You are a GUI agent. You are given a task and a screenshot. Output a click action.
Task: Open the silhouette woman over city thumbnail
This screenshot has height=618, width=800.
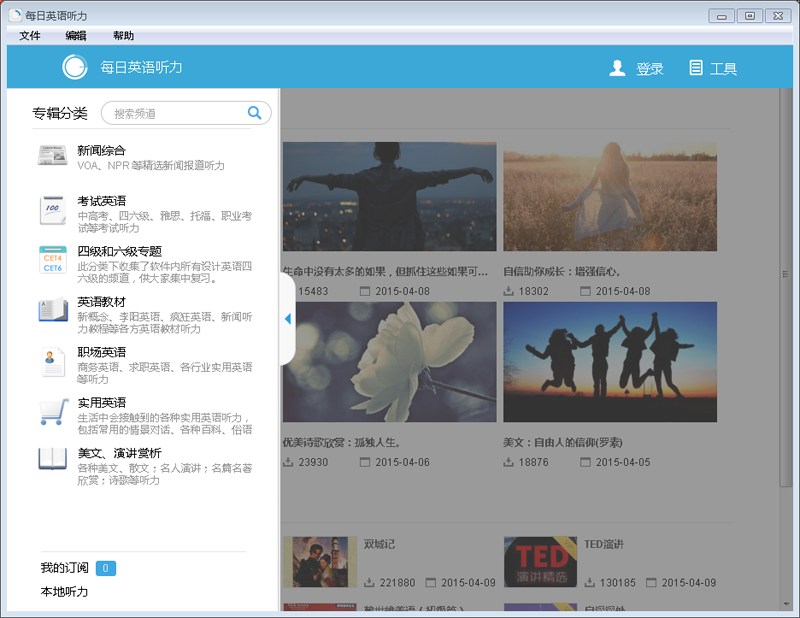point(390,196)
